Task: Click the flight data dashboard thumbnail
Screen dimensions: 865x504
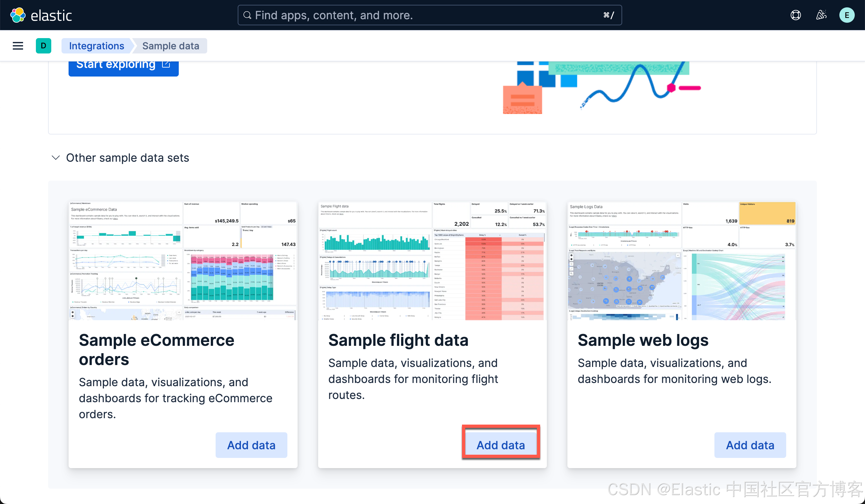Action: point(432,261)
